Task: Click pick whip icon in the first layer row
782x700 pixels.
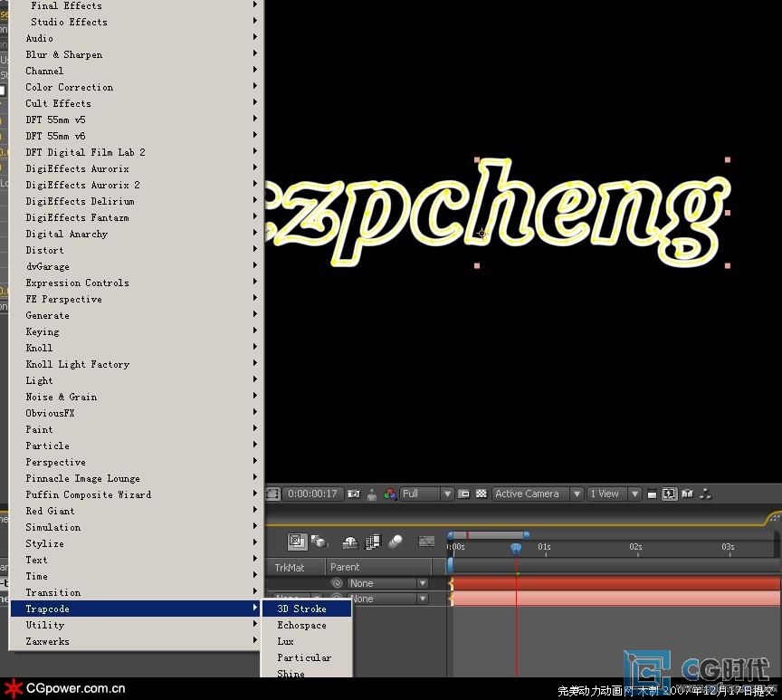Action: [337, 583]
